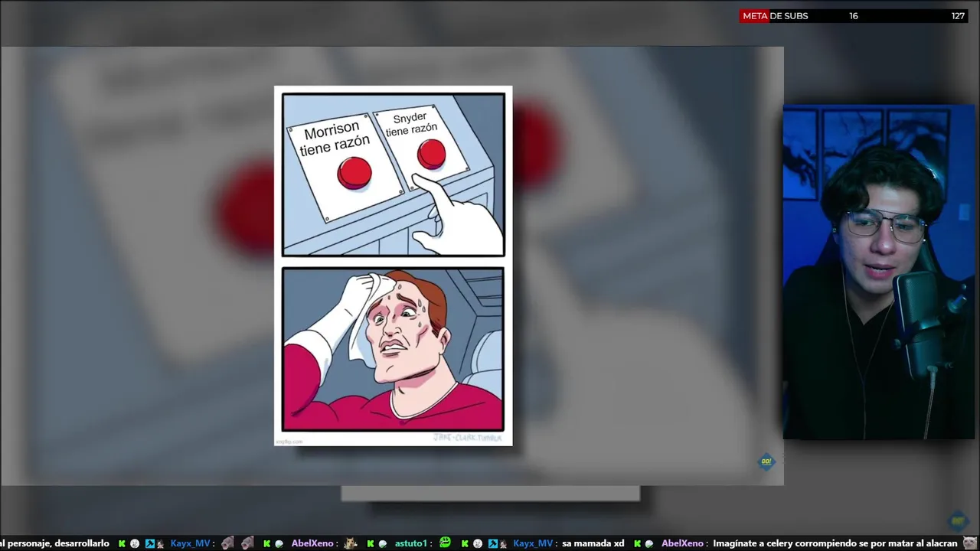The width and height of the screenshot is (980, 551).
Task: Click the green smiley emote after astuto1
Action: pyautogui.click(x=446, y=543)
